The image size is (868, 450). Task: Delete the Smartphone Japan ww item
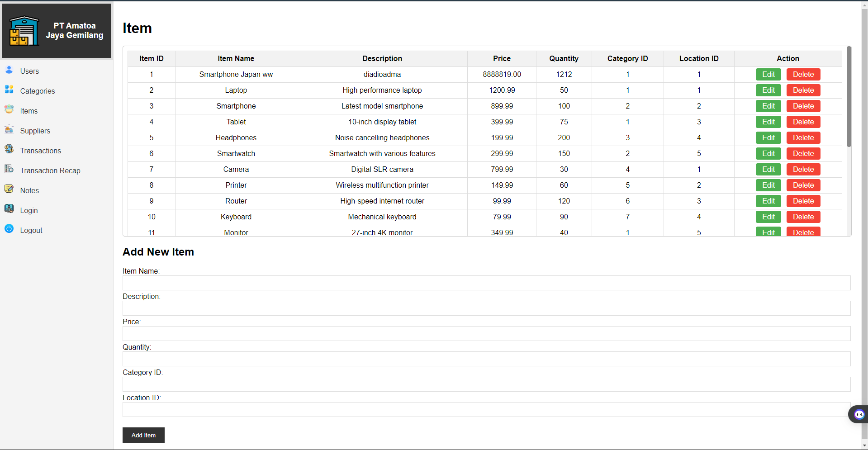click(803, 75)
